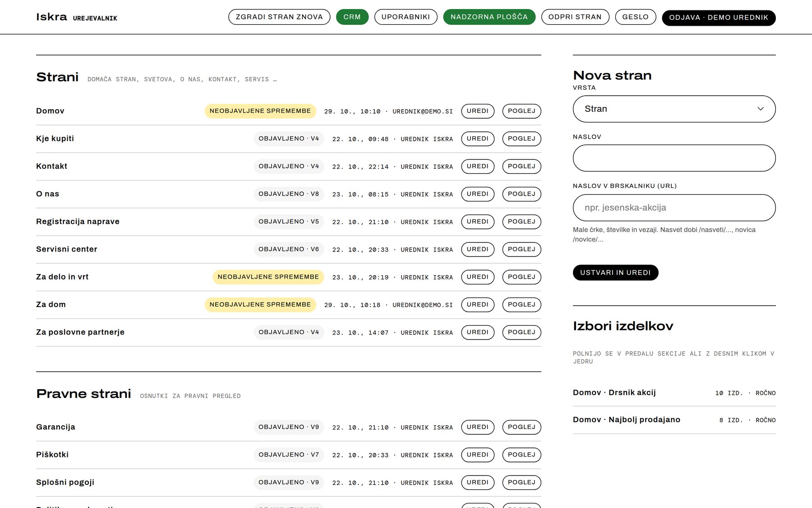Click Poglej for Za poslovne partnerje

521,332
